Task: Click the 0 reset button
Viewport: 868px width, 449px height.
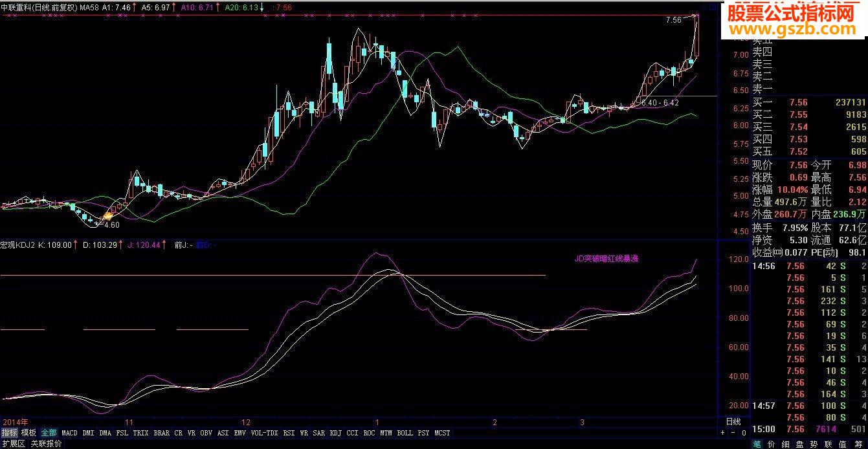Action: (744, 433)
